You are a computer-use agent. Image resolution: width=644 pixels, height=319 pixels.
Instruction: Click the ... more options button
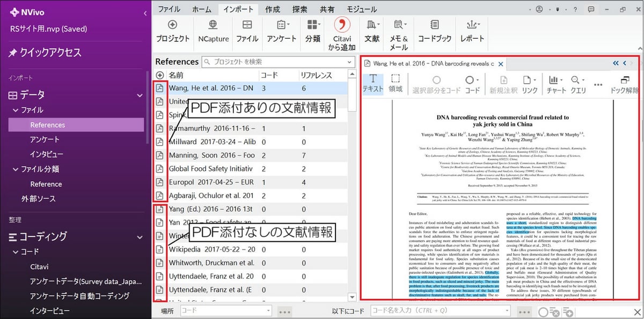click(597, 84)
